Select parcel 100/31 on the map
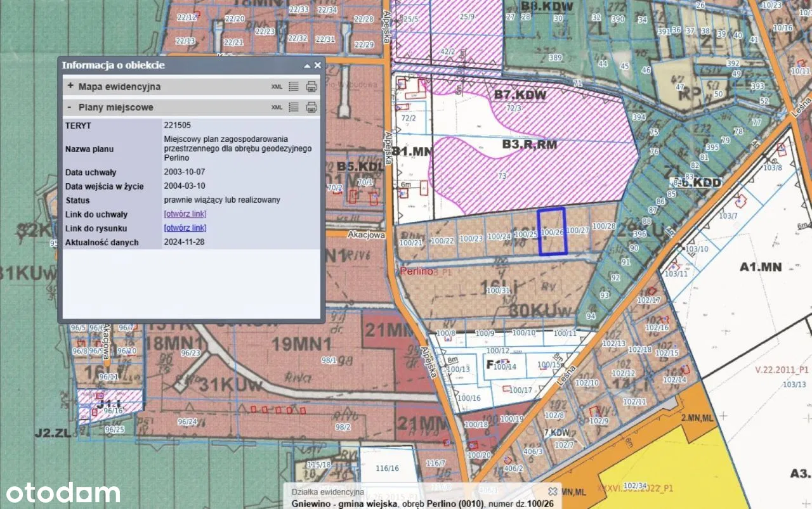 tap(498, 290)
